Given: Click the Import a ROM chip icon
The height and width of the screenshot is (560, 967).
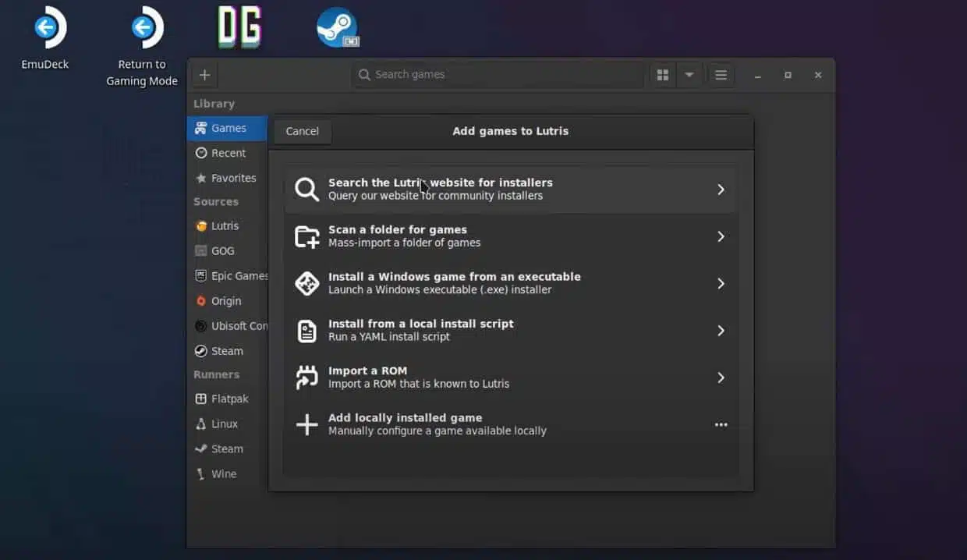Looking at the screenshot, I should 307,377.
